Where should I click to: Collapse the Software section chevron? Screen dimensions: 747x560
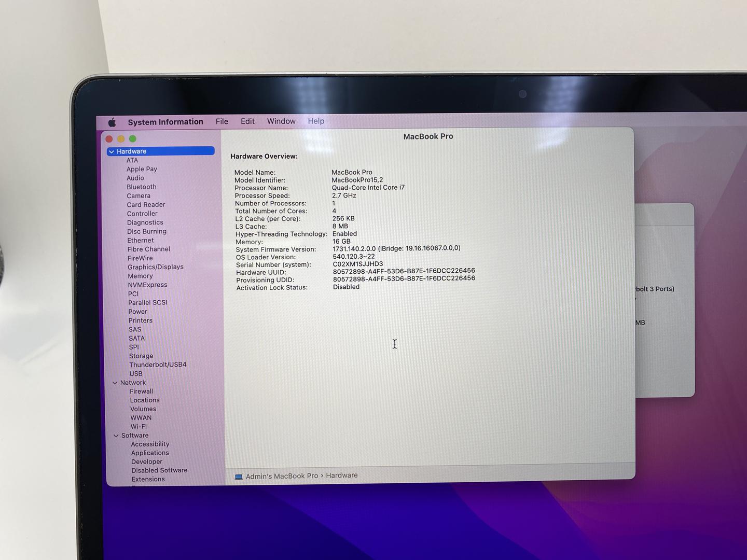pyautogui.click(x=116, y=436)
